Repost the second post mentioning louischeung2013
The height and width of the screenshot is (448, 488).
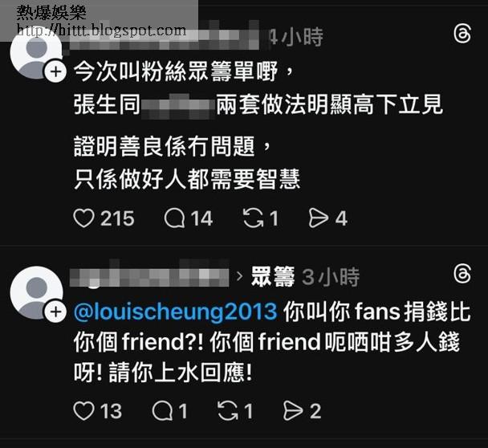pos(228,411)
